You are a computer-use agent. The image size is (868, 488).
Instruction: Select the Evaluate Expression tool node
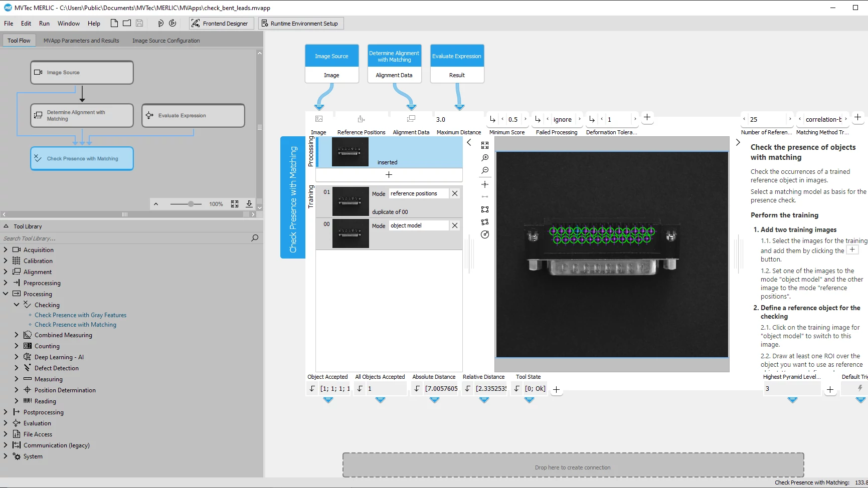(x=193, y=115)
